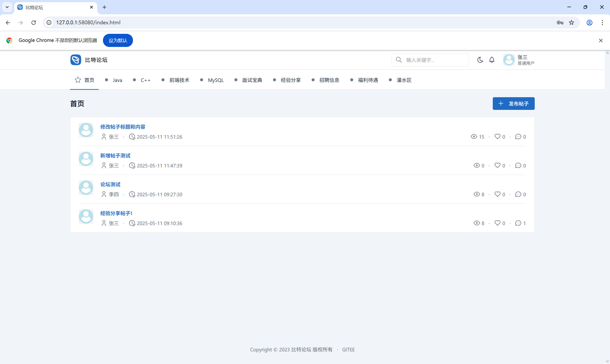Click the 发布帖子 button
This screenshot has height=364, width=610.
click(513, 104)
